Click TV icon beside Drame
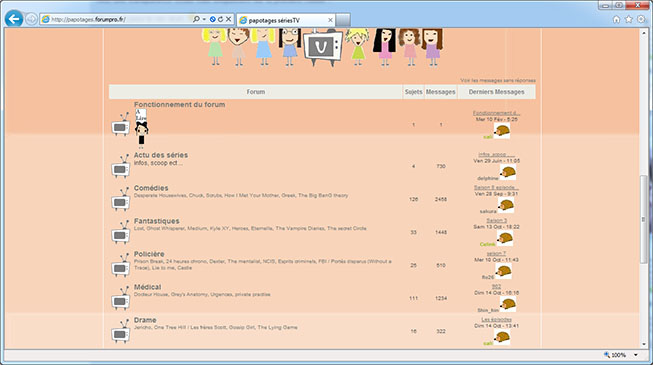Image resolution: width=653 pixels, height=365 pixels. [x=121, y=331]
